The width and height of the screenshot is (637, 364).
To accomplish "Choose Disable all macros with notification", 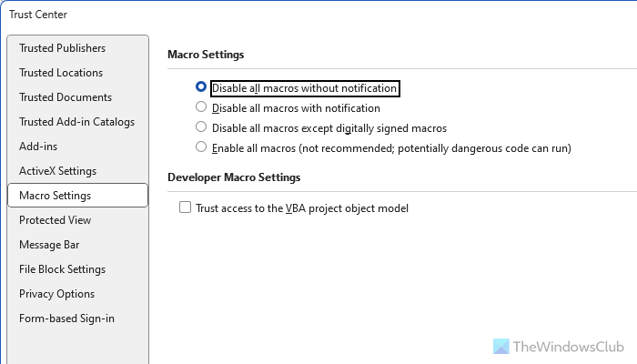I will [x=201, y=107].
